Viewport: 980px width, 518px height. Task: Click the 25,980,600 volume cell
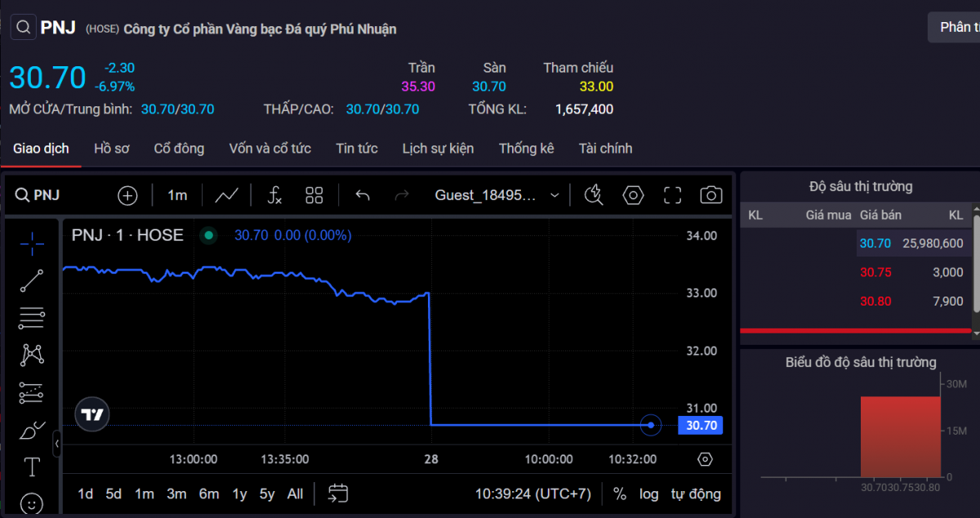[x=933, y=243]
